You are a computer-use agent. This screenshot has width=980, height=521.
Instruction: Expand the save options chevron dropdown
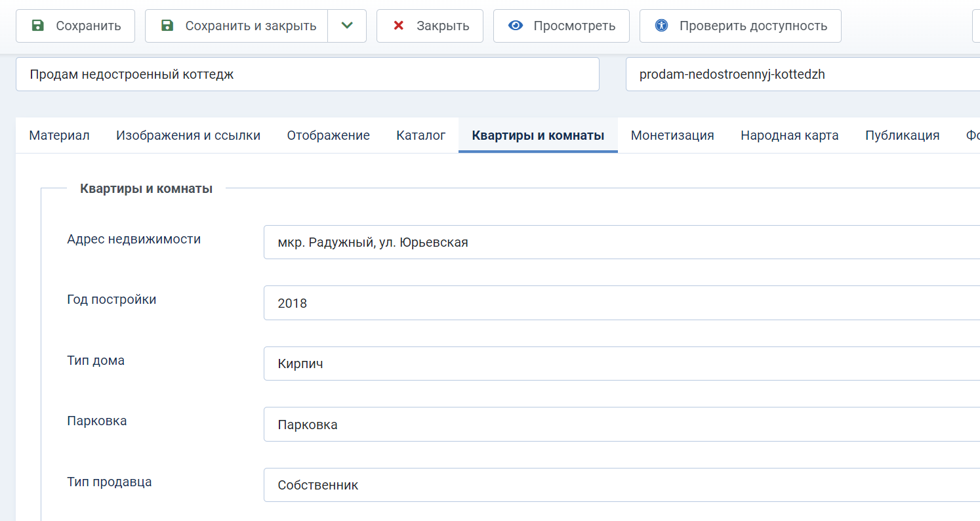click(347, 26)
